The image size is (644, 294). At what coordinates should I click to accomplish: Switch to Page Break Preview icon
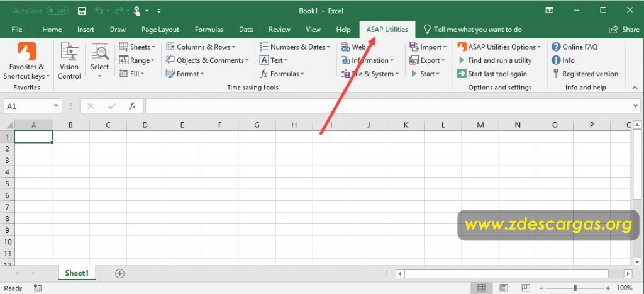525,288
